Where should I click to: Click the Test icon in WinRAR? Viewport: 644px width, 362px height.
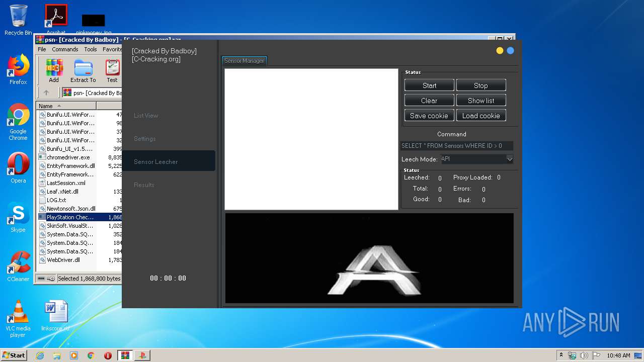(x=112, y=71)
